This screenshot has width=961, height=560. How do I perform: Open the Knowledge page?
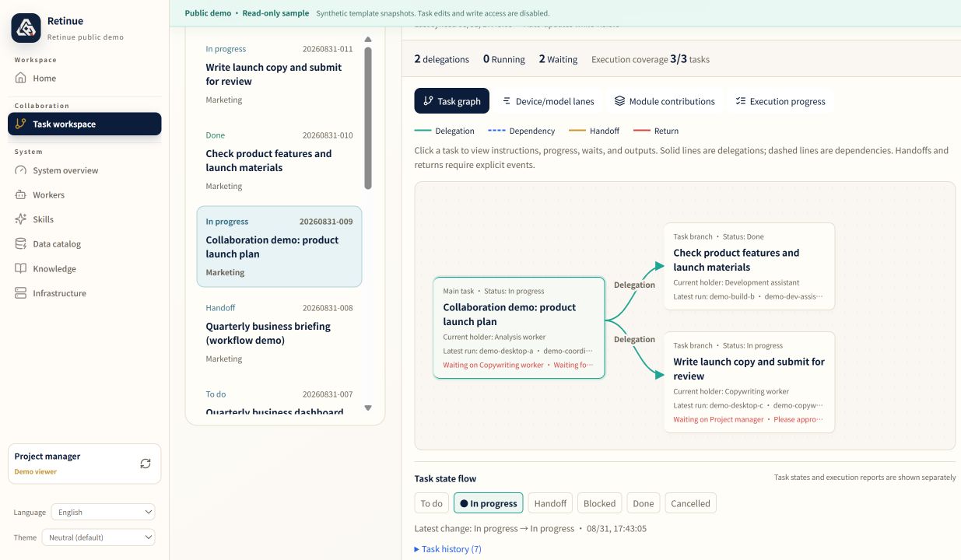point(84,269)
